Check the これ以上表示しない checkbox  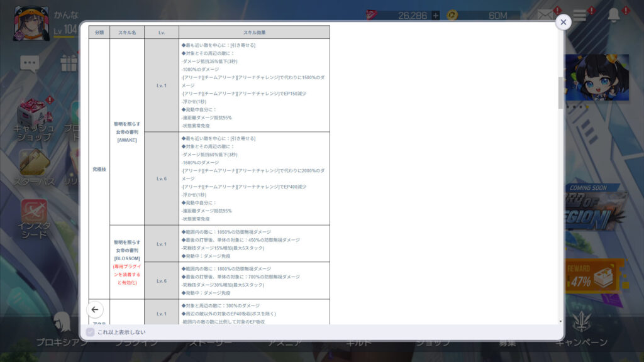coord(90,332)
